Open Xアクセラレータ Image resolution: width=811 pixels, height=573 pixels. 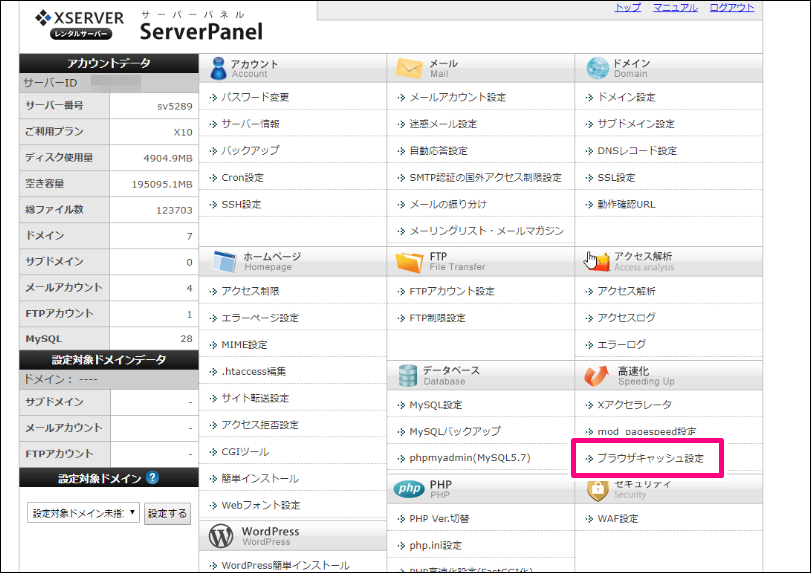click(635, 404)
